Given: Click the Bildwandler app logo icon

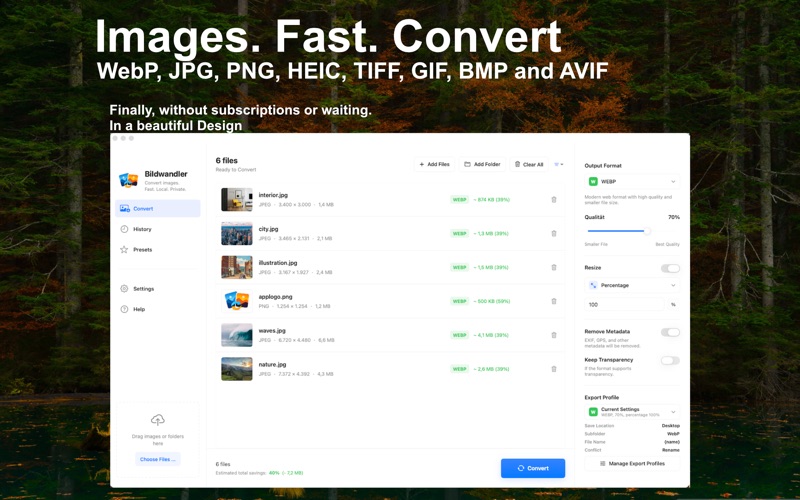Looking at the screenshot, I should click(129, 180).
